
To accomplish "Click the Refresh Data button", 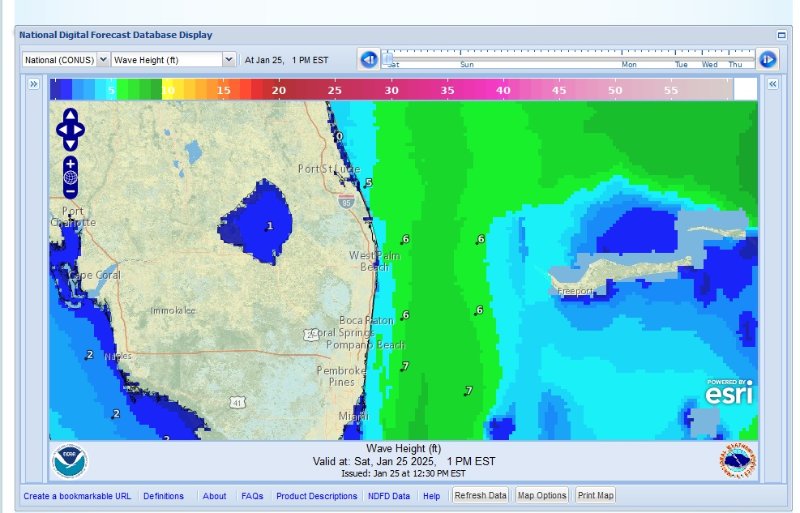I will (481, 495).
